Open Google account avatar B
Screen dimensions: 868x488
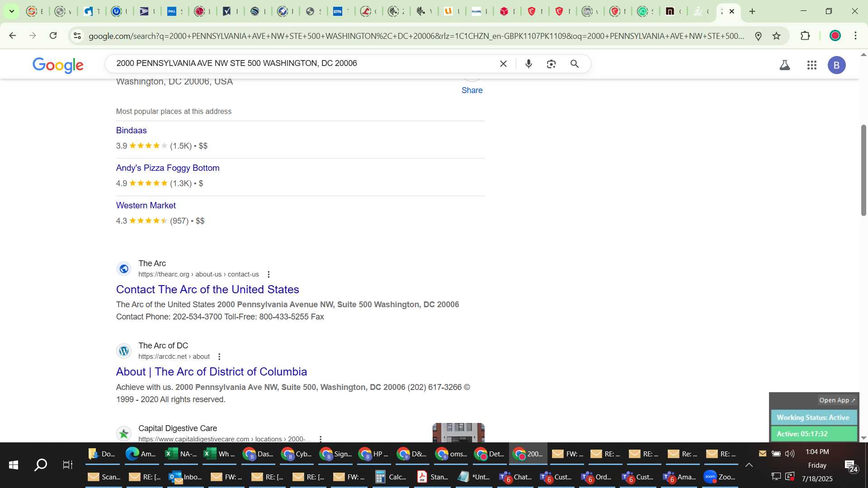(836, 65)
